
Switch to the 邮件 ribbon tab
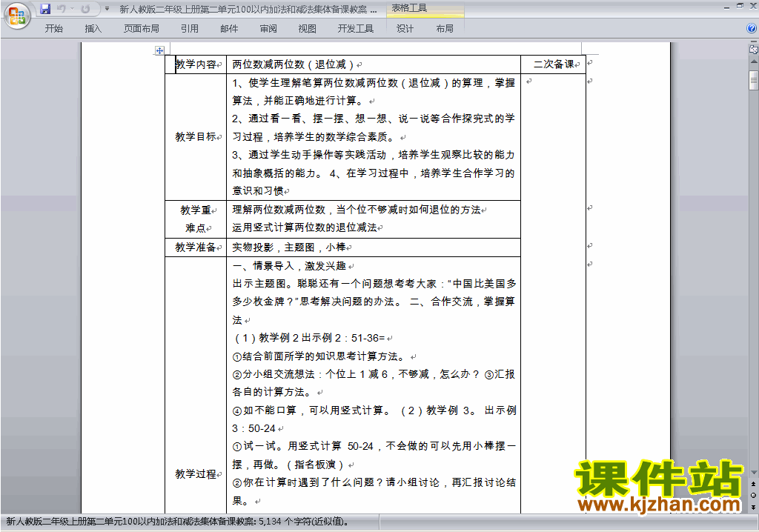pos(229,29)
